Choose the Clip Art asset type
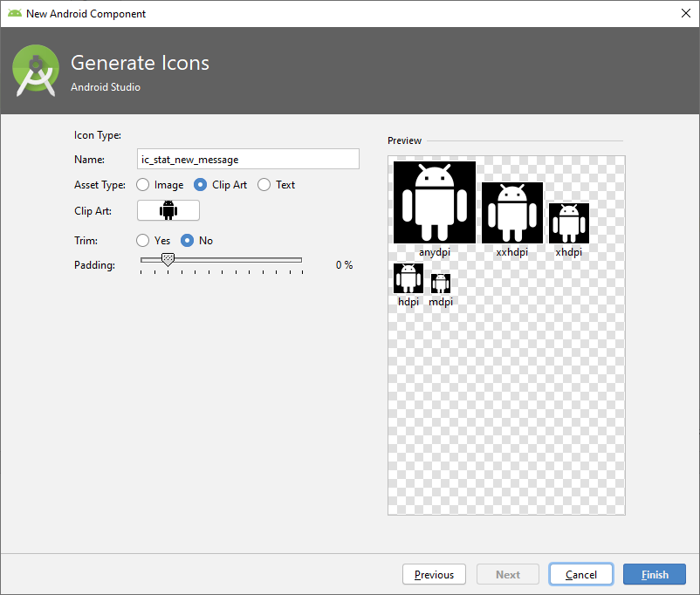 coord(201,185)
